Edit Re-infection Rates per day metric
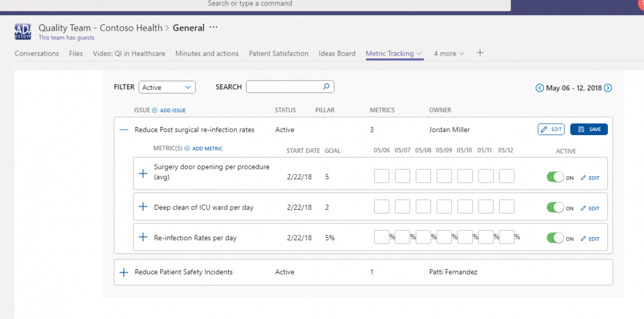Viewport: 644px width, 319px height. 590,239
